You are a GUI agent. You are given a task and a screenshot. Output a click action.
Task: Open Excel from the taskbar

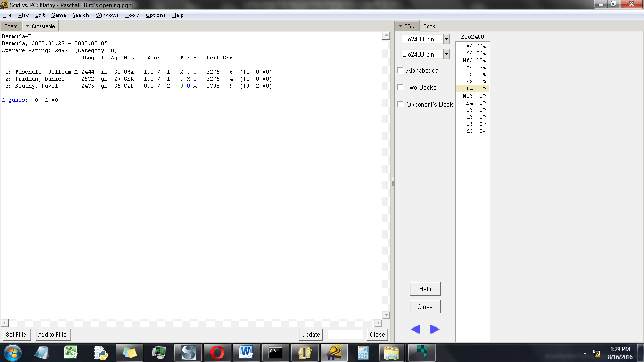point(71,352)
